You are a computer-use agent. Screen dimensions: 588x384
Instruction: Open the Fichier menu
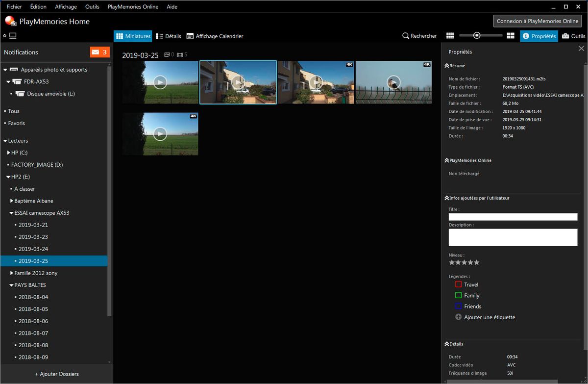tap(14, 7)
